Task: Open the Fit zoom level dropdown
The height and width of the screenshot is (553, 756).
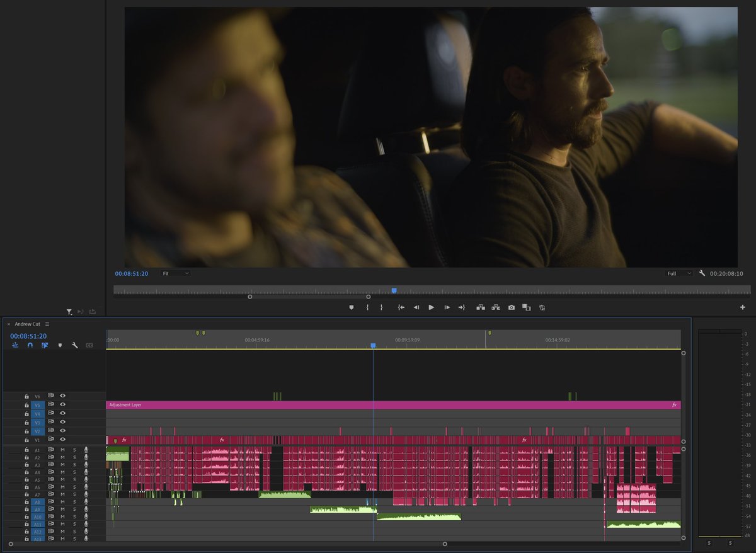Action: (175, 273)
